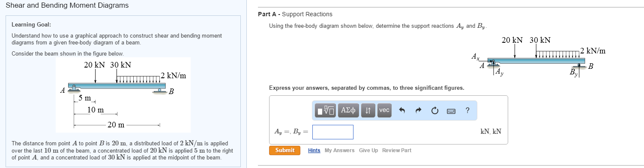Screen dimensions: 644x168
Task: Click the Part A - Support Reactions heading
Action: 295,15
